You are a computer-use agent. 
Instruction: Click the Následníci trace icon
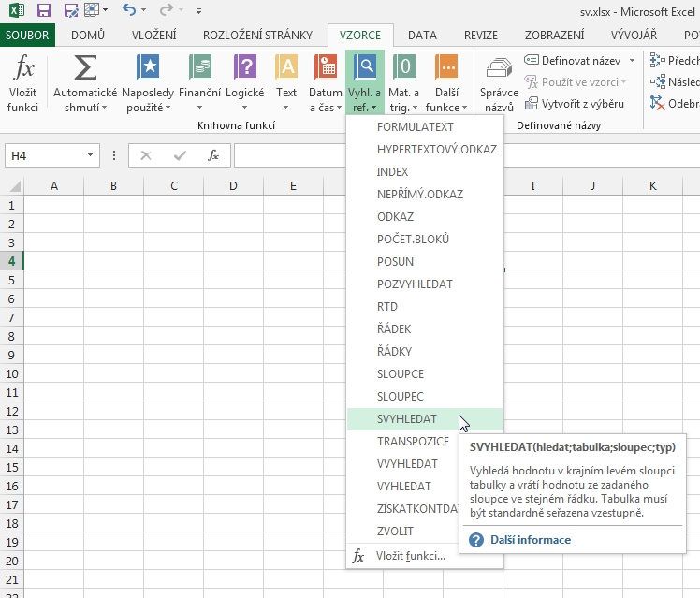coord(657,81)
